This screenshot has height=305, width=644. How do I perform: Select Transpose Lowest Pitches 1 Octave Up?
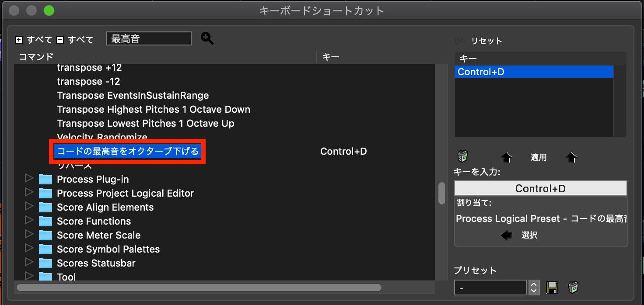tap(146, 124)
